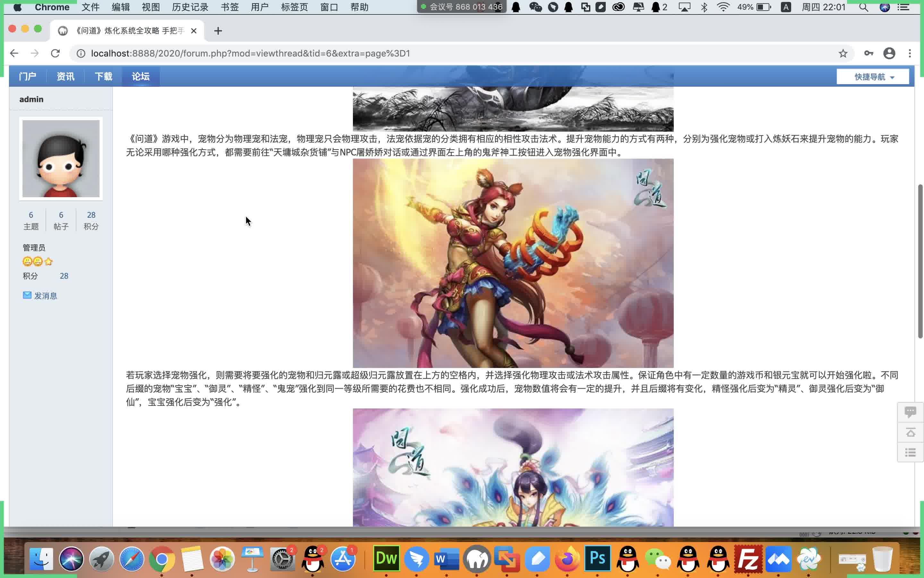The image size is (924, 578).
Task: Open the 标签页 menu
Action: [295, 7]
